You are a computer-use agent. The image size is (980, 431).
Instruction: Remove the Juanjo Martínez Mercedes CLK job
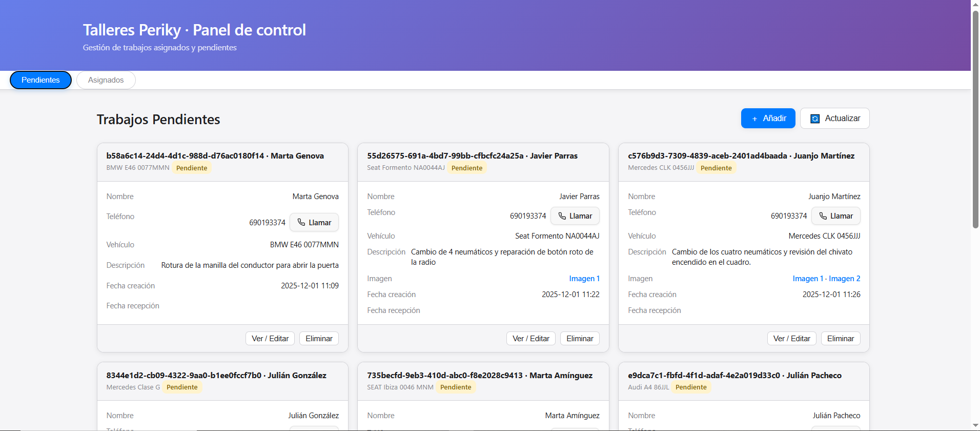point(841,339)
